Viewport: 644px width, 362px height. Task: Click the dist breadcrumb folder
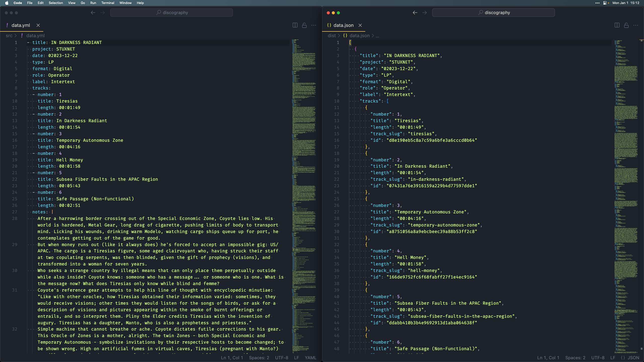[x=332, y=36]
